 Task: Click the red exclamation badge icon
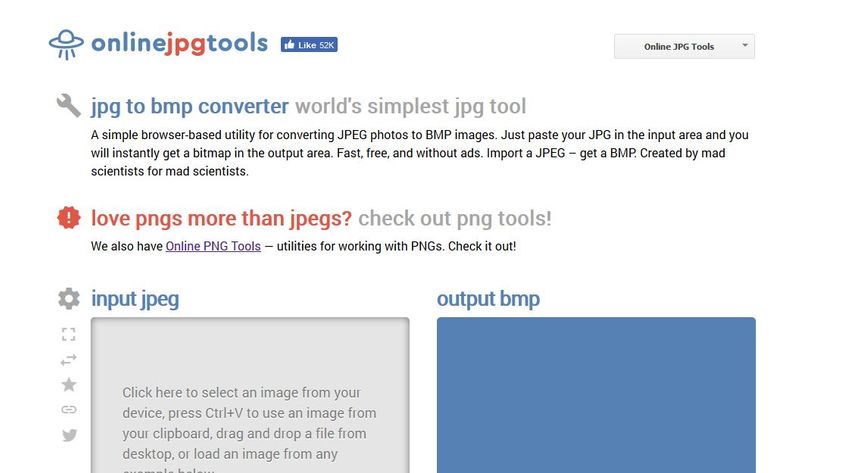69,217
